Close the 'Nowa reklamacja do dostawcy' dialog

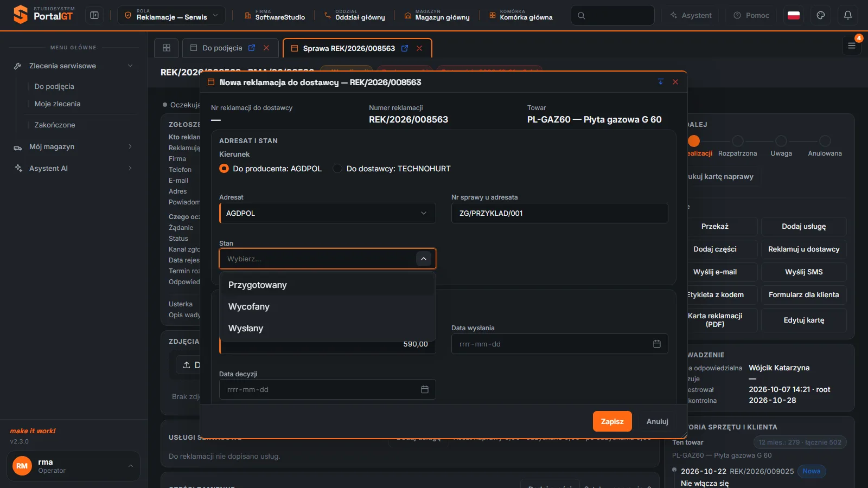[x=675, y=82]
